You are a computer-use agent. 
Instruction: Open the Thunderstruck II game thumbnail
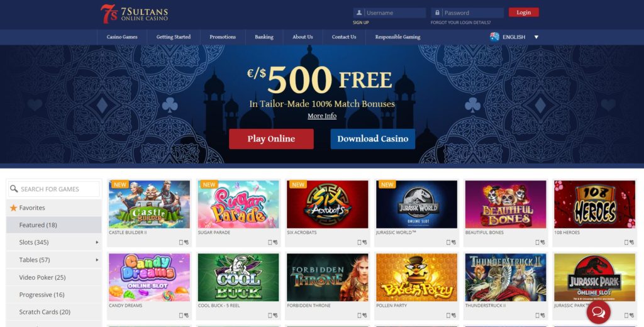(506, 277)
